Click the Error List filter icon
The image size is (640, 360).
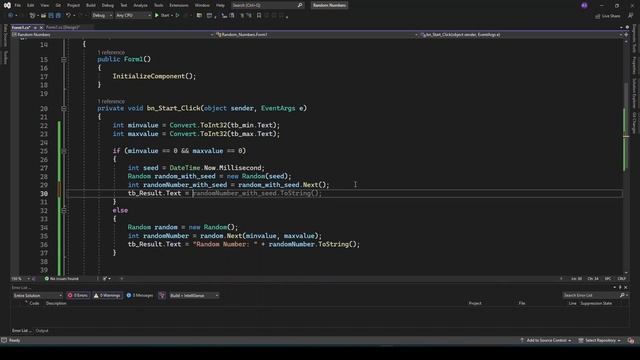tap(162, 296)
